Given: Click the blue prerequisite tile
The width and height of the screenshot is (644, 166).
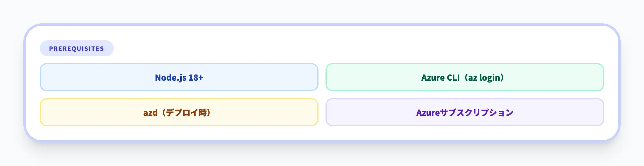Looking at the screenshot, I should 179,77.
